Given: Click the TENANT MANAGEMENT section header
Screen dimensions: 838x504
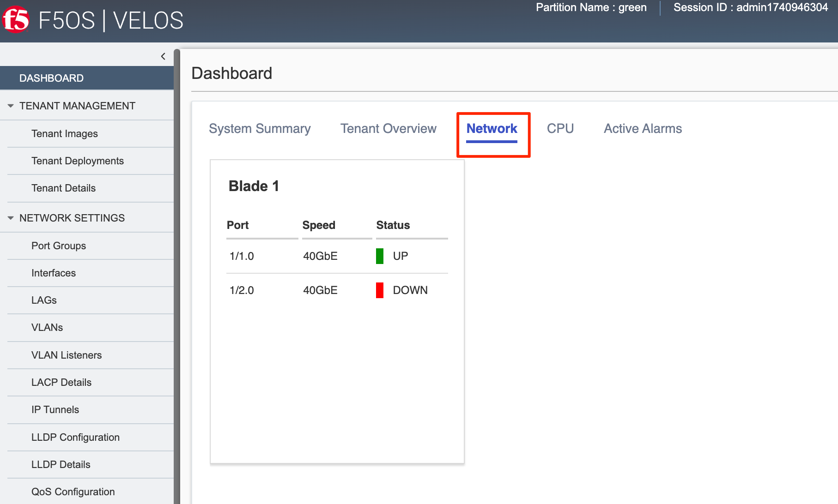Looking at the screenshot, I should click(77, 106).
